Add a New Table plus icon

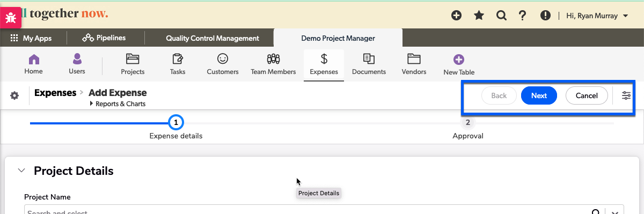(459, 60)
